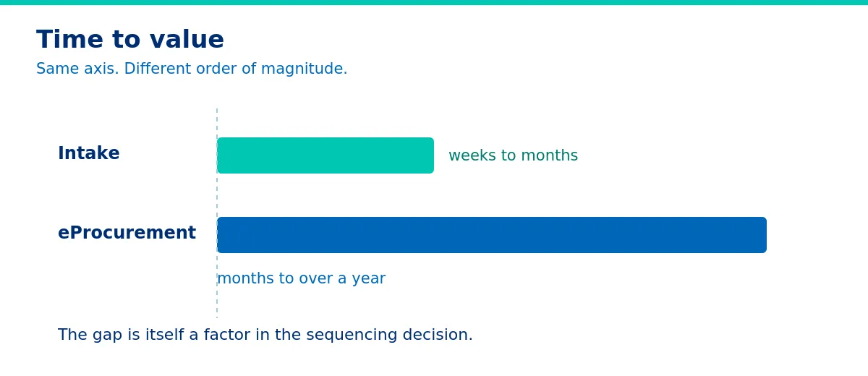Click the footer sentence about the gap
This screenshot has height=376, width=868.
(x=265, y=336)
